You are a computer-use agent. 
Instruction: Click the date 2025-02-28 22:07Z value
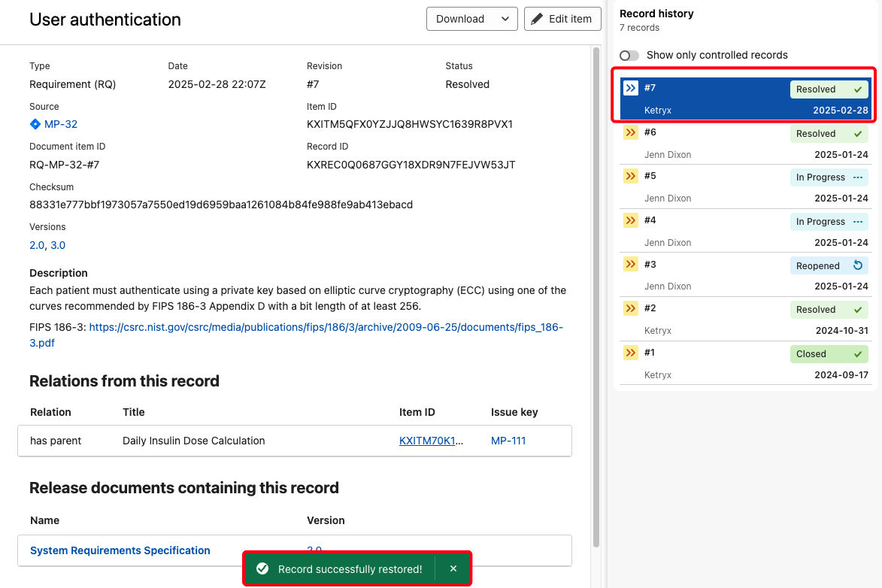coord(217,84)
